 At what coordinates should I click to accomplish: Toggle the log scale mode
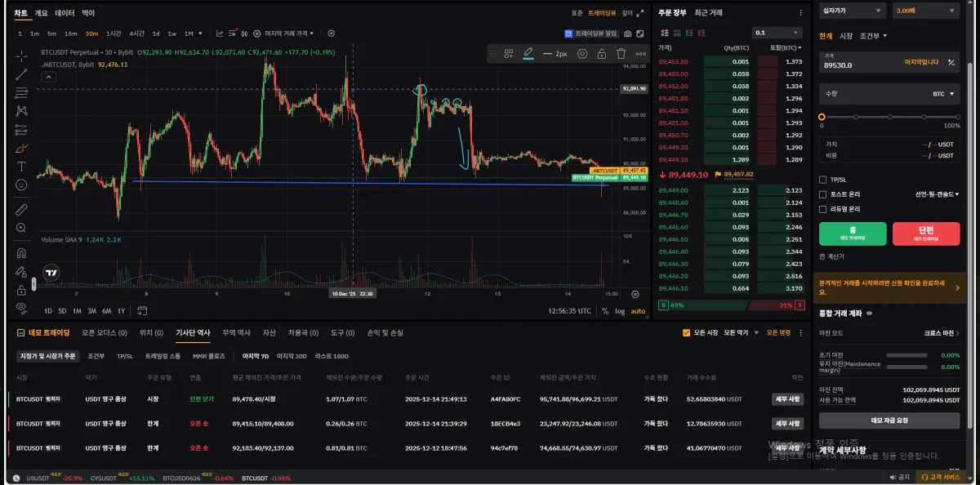pos(620,310)
